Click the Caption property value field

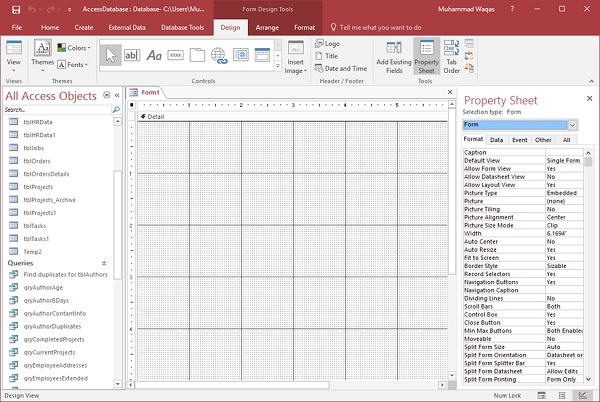pyautogui.click(x=563, y=152)
